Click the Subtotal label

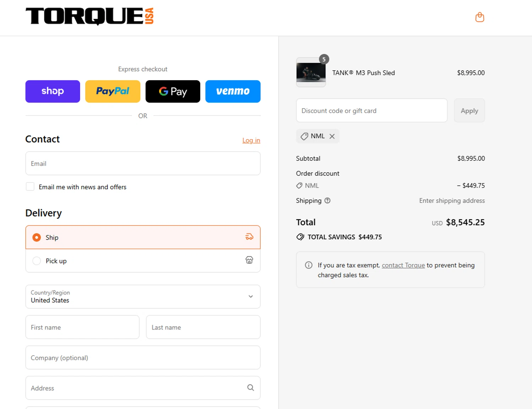[x=308, y=158]
